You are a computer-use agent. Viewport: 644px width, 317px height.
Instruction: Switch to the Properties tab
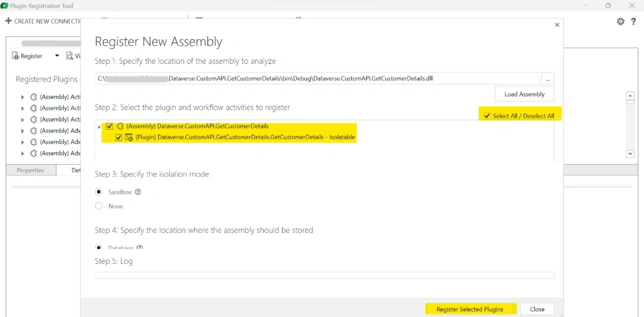tap(31, 170)
